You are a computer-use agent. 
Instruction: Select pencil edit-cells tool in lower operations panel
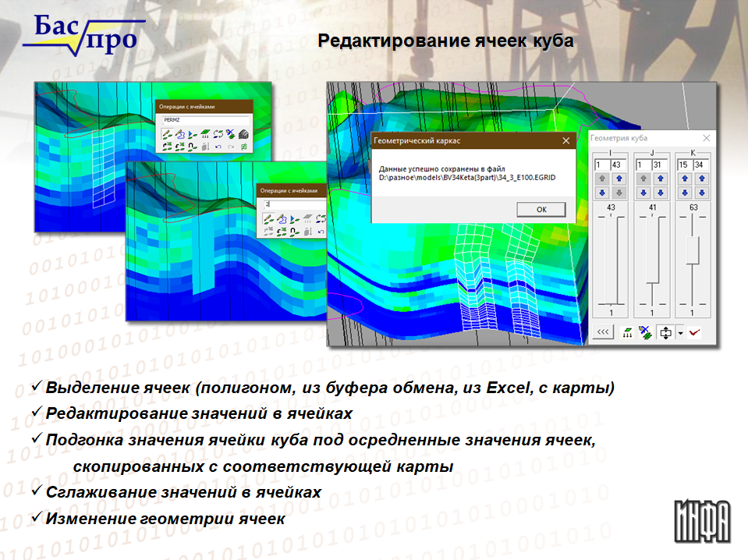(x=268, y=219)
